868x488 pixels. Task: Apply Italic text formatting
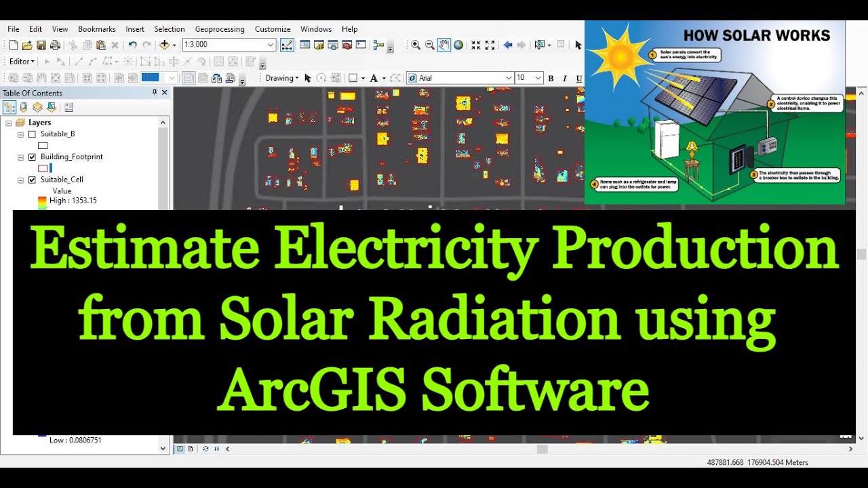click(565, 79)
